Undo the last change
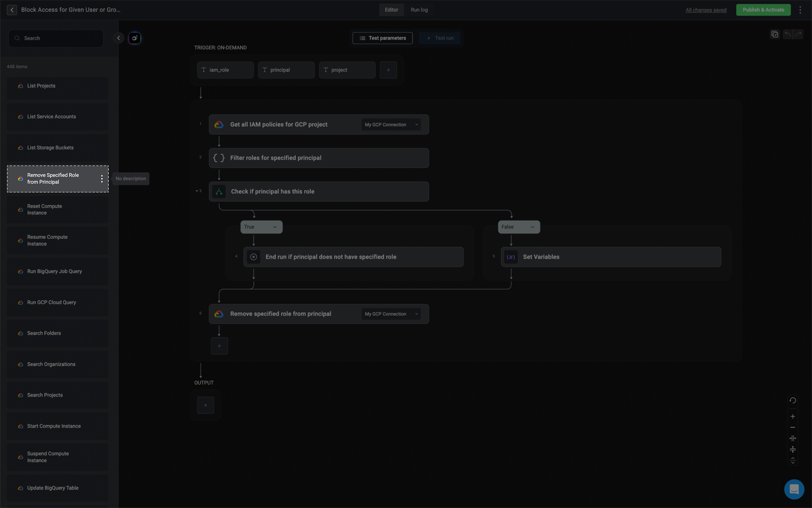This screenshot has width=812, height=508. [788, 34]
